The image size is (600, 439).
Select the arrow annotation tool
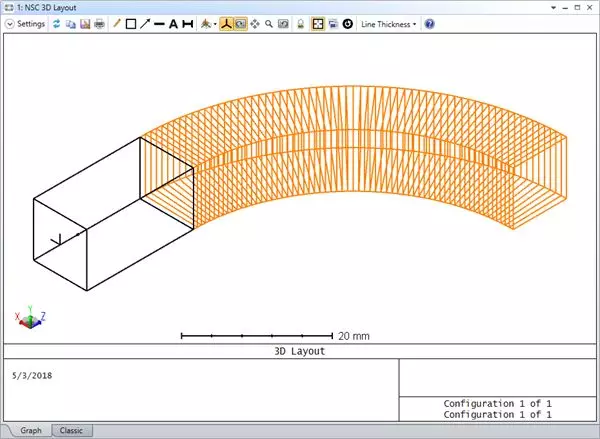pyautogui.click(x=145, y=23)
